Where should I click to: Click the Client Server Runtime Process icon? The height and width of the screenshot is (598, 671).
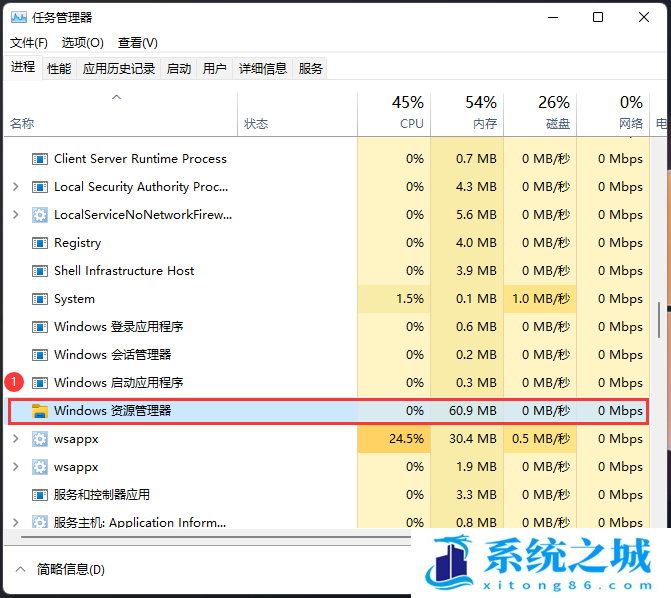[x=40, y=159]
